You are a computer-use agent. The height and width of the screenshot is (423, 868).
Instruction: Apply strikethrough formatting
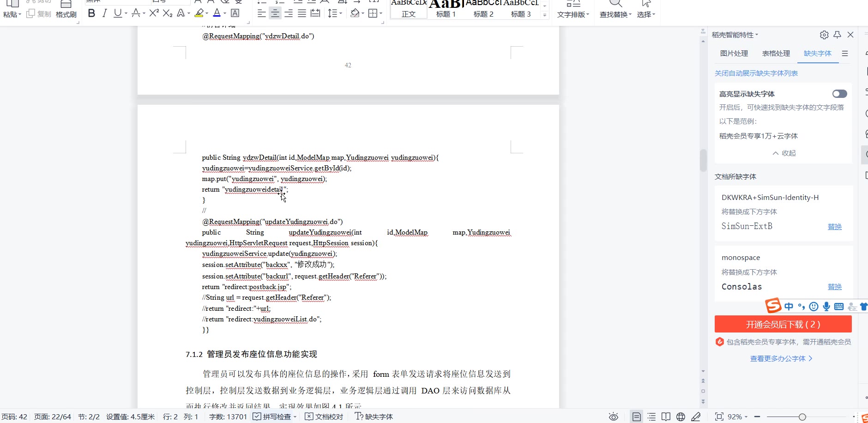[x=136, y=13]
